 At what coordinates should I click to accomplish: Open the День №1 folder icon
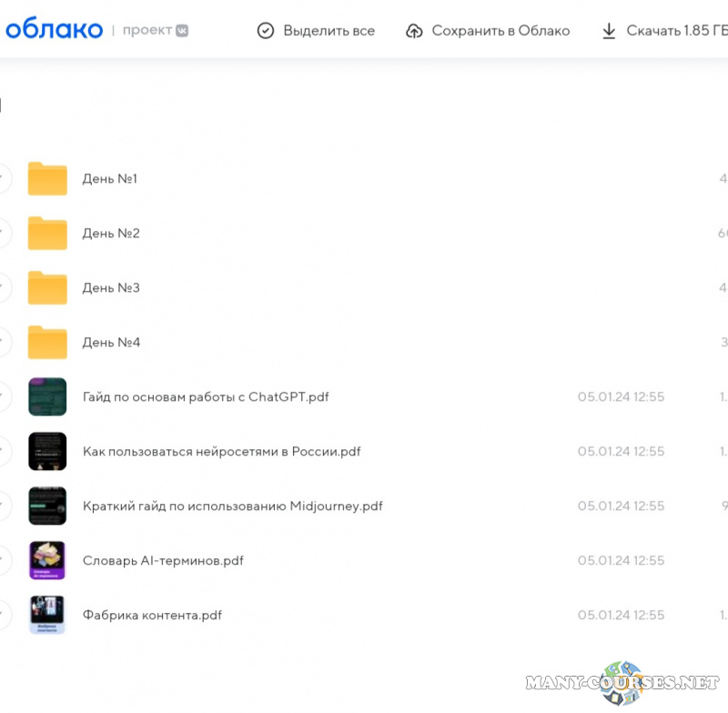47,179
